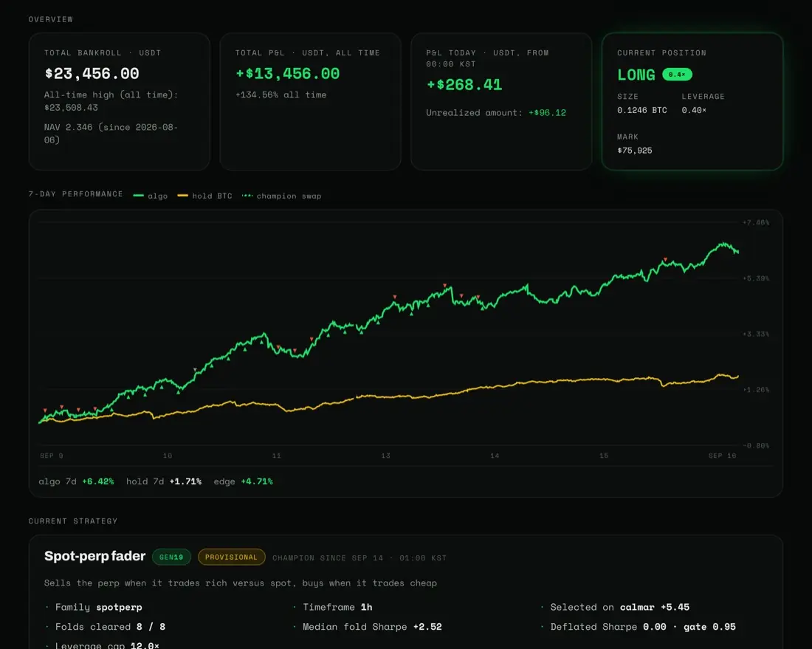Select the GEN19 badge
The height and width of the screenshot is (649, 812).
171,557
